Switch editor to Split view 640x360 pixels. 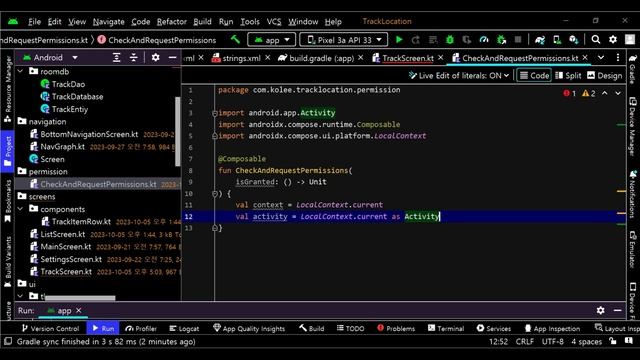[x=568, y=76]
